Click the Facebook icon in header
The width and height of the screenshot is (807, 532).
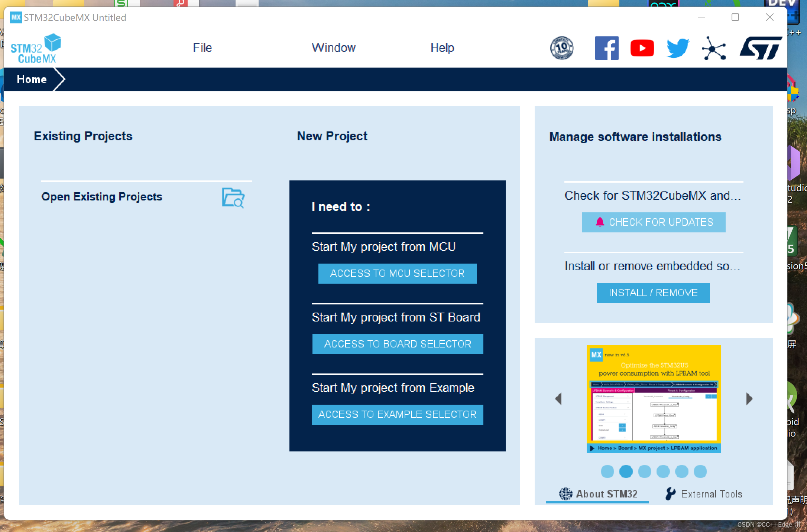point(606,48)
